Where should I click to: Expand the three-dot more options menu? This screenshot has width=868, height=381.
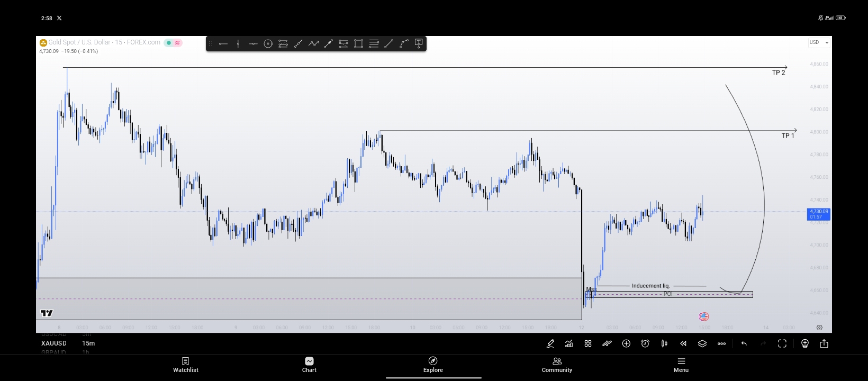pos(721,343)
